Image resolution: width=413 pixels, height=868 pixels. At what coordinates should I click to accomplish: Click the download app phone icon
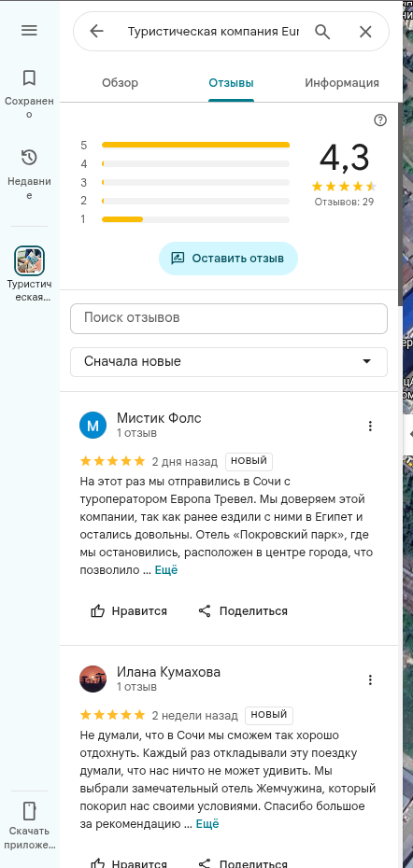coord(29,811)
